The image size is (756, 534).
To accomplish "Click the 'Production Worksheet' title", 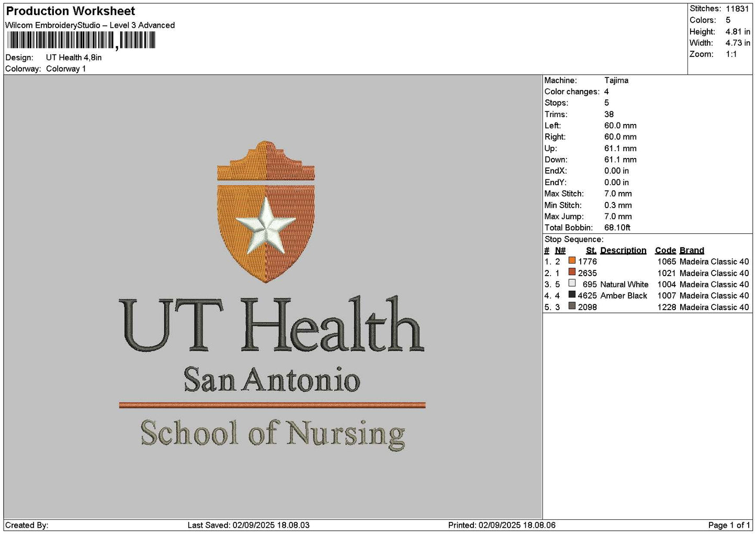I will click(71, 11).
